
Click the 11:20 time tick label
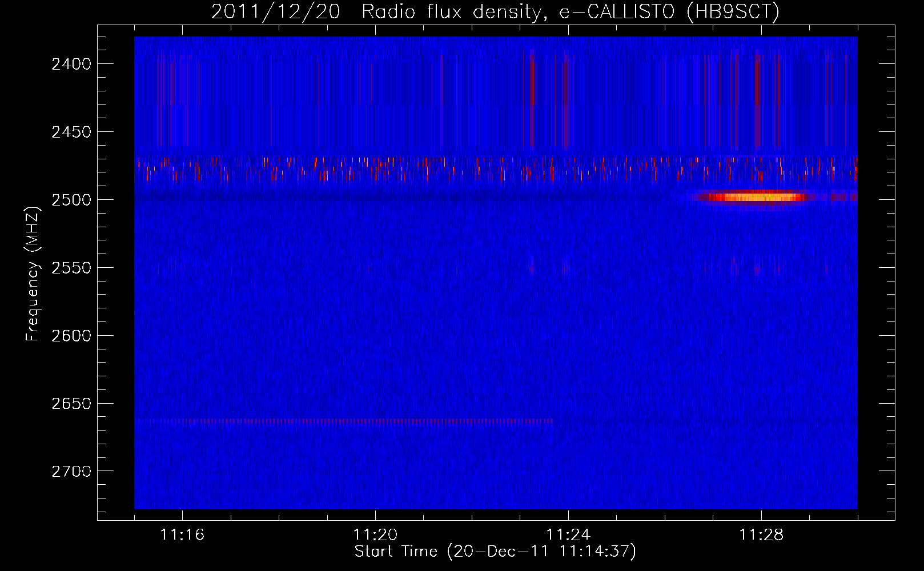coord(375,535)
